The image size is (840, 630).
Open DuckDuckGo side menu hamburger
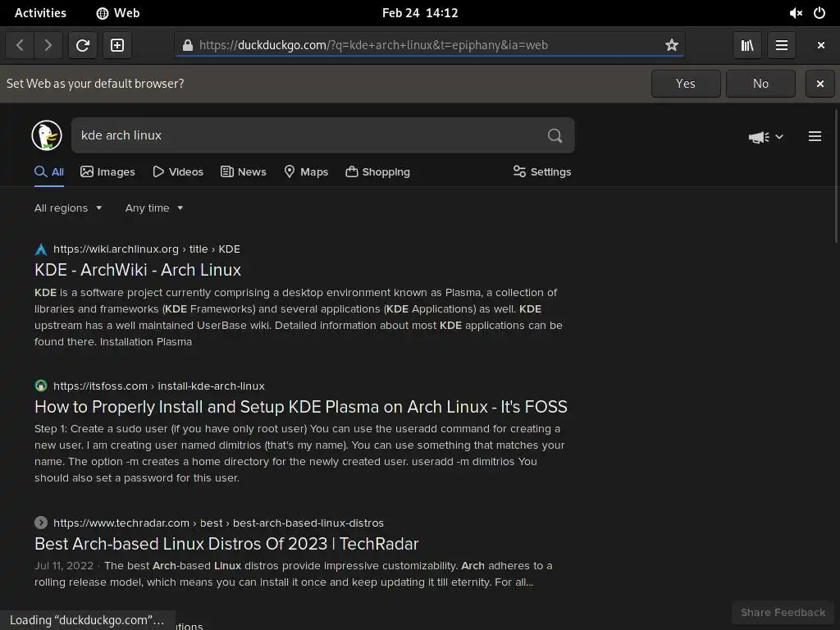tap(815, 137)
